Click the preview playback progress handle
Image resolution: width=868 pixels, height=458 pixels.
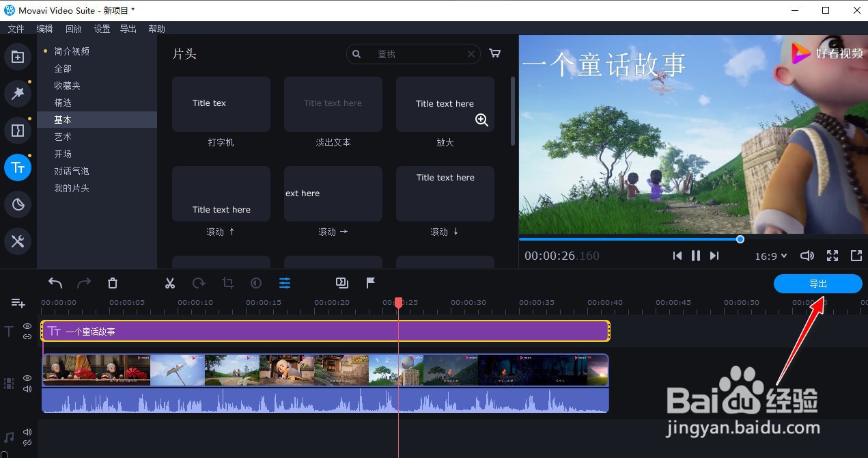coord(740,239)
